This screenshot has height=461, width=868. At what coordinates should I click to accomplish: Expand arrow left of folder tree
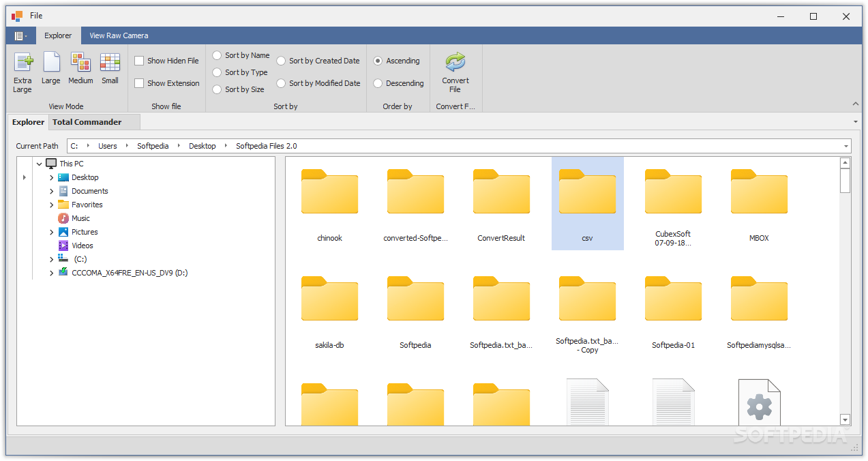[x=25, y=177]
